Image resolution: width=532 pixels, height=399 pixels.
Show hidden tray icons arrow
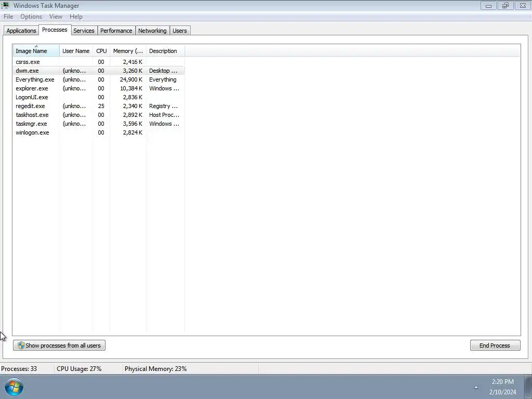[476, 387]
